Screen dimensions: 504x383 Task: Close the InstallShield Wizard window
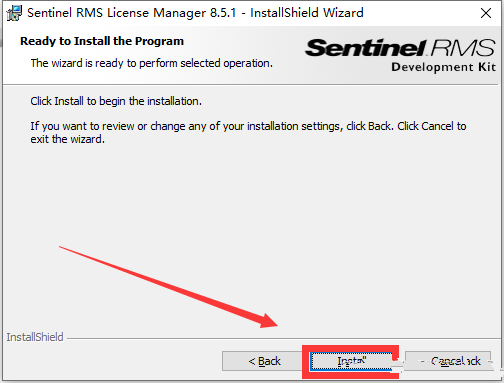pyautogui.click(x=486, y=13)
